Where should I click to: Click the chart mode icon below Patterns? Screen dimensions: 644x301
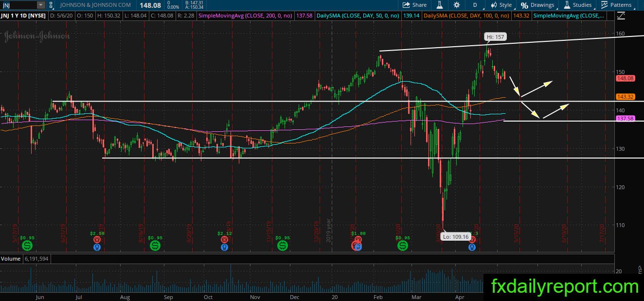click(620, 16)
